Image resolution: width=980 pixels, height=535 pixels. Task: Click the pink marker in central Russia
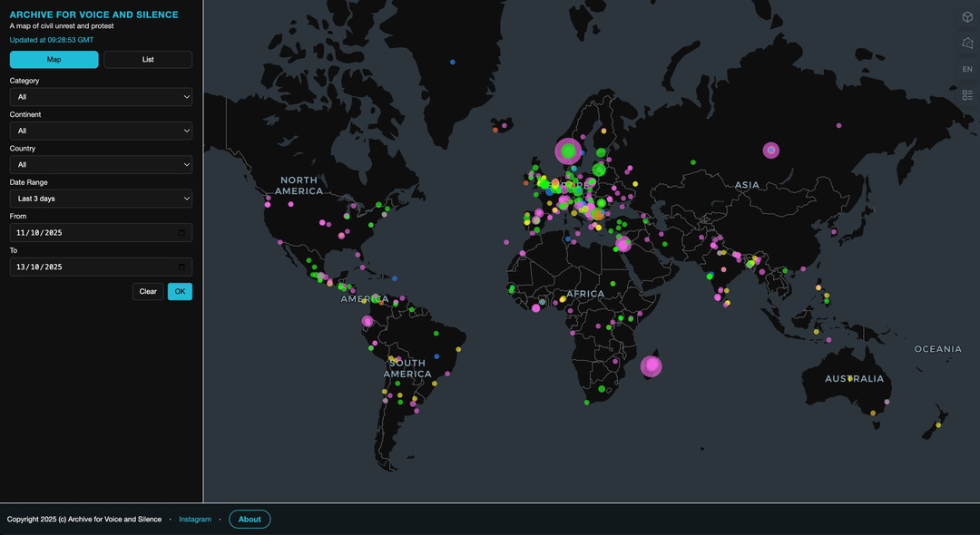[x=770, y=150]
